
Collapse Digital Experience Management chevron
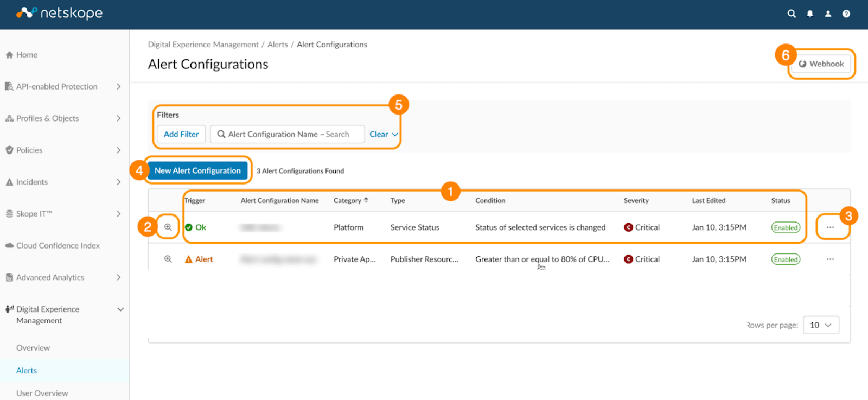coord(120,309)
